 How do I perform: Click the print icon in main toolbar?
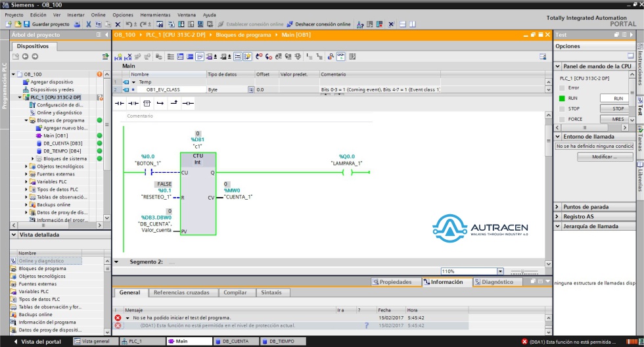(x=77, y=24)
